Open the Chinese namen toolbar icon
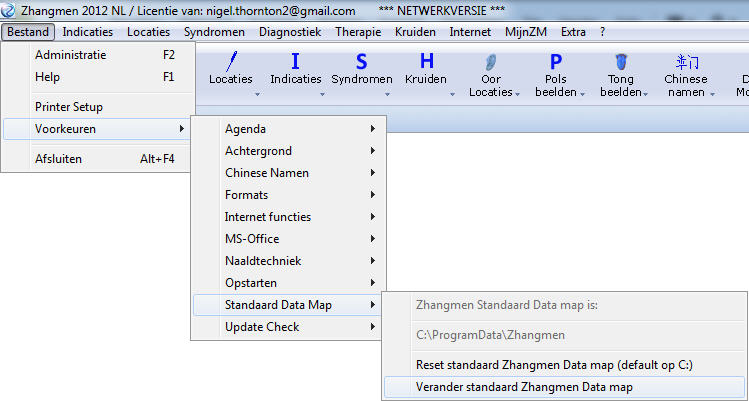The width and height of the screenshot is (749, 401). 686,62
